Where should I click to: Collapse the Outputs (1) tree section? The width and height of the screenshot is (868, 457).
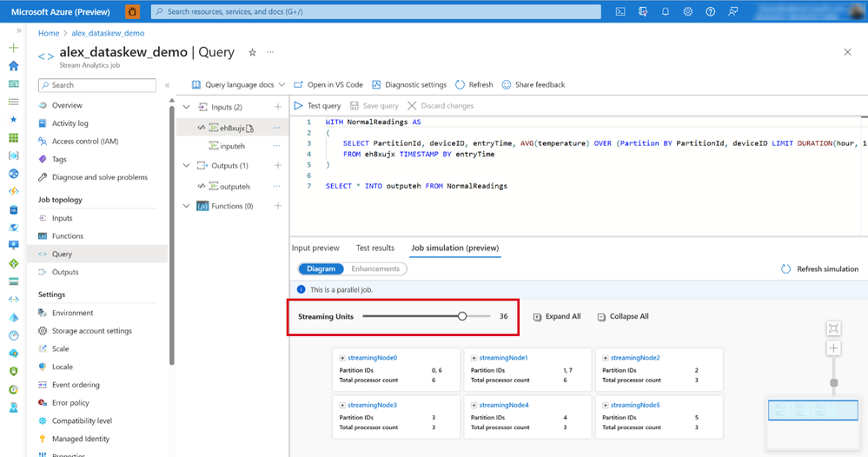pos(187,165)
